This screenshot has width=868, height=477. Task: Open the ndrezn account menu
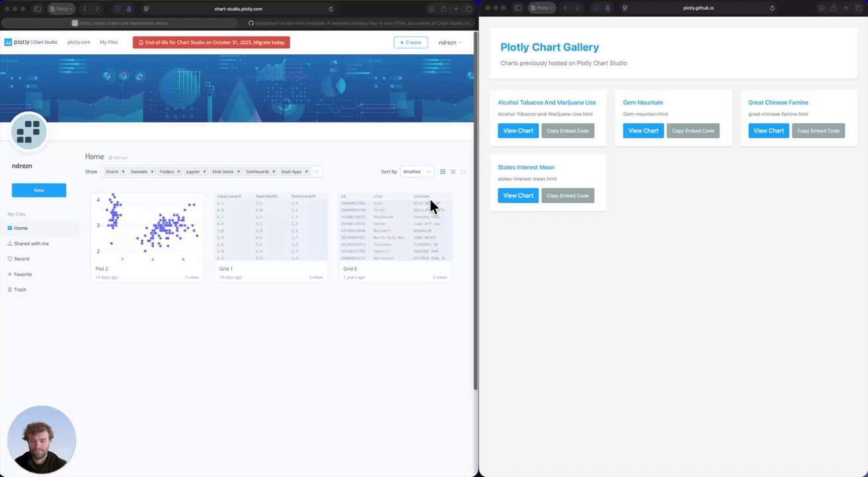[450, 42]
